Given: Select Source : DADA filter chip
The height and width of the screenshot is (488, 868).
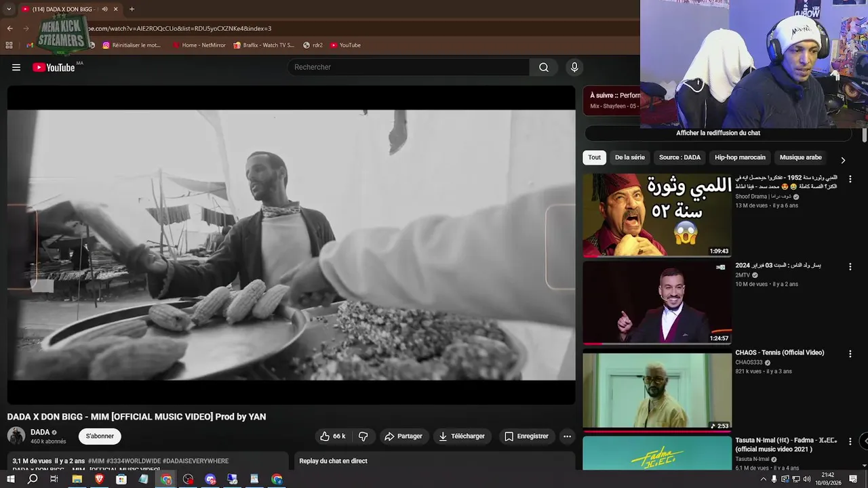Looking at the screenshot, I should (x=679, y=157).
